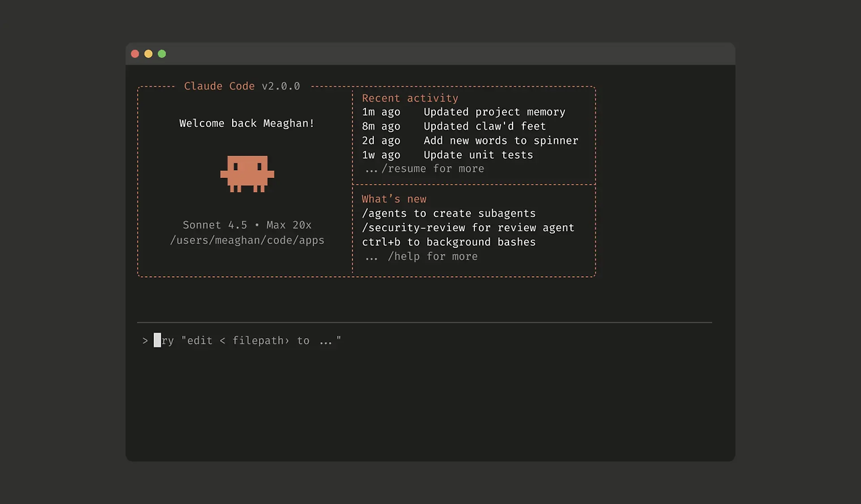Select 'Updated claw'd feet' activity entry
Image resolution: width=861 pixels, height=504 pixels.
(454, 126)
